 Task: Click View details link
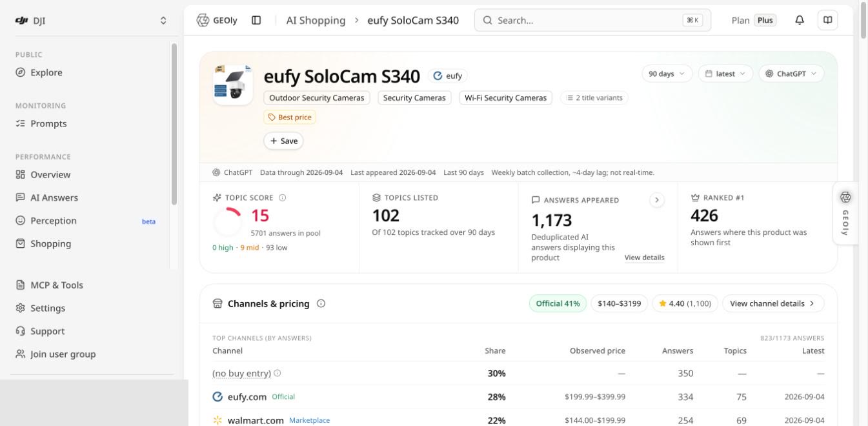[644, 258]
